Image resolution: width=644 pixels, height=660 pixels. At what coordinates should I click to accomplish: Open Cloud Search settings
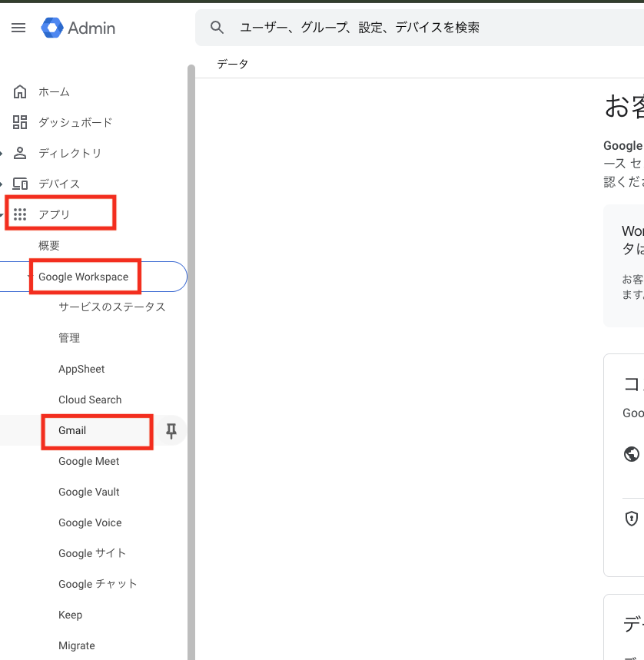tap(90, 400)
